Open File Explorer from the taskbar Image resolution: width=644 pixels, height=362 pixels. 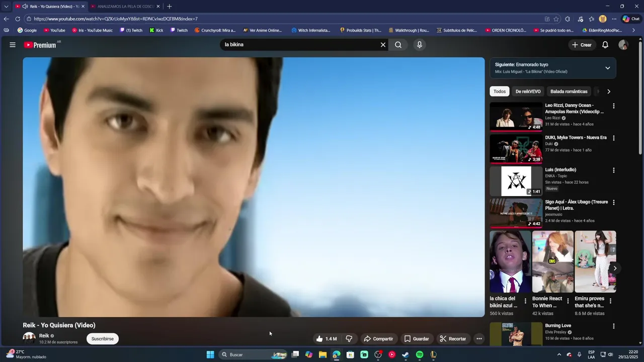click(323, 354)
